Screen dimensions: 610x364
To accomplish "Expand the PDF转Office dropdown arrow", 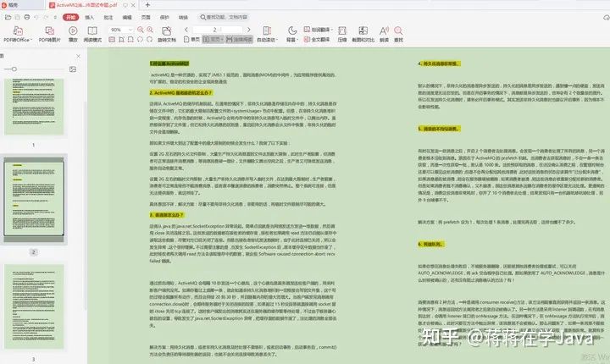I will tap(31, 40).
